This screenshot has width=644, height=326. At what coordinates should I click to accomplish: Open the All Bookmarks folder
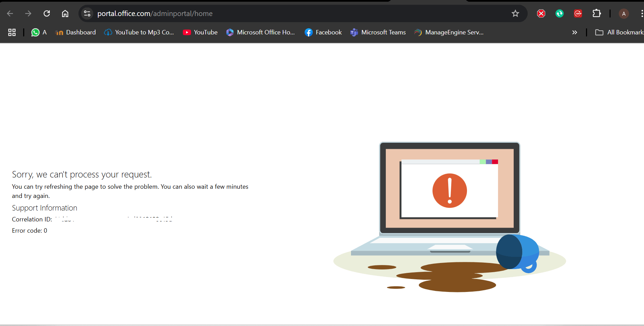pyautogui.click(x=619, y=32)
